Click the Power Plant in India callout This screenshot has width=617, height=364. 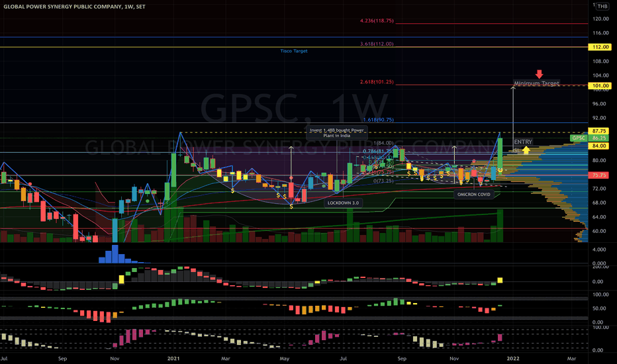[x=337, y=133]
